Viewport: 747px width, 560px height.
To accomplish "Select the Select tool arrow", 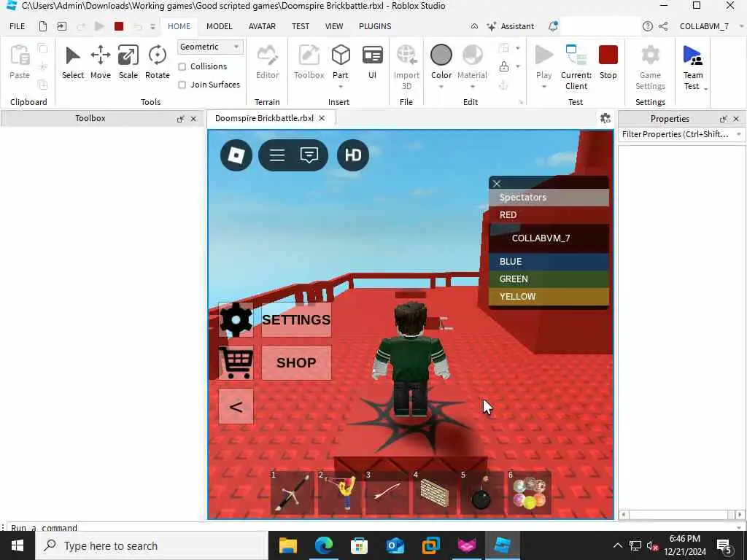I will point(72,62).
